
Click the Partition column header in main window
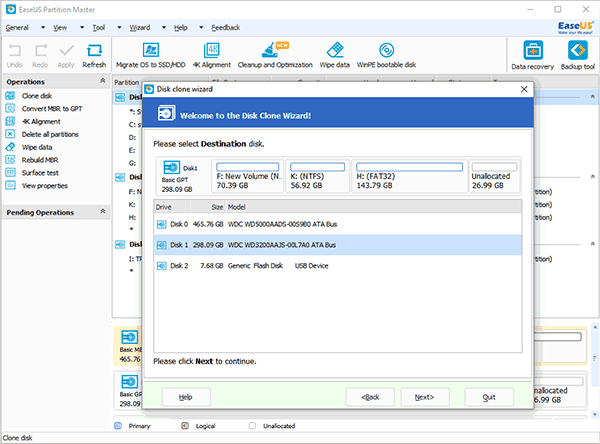click(127, 83)
